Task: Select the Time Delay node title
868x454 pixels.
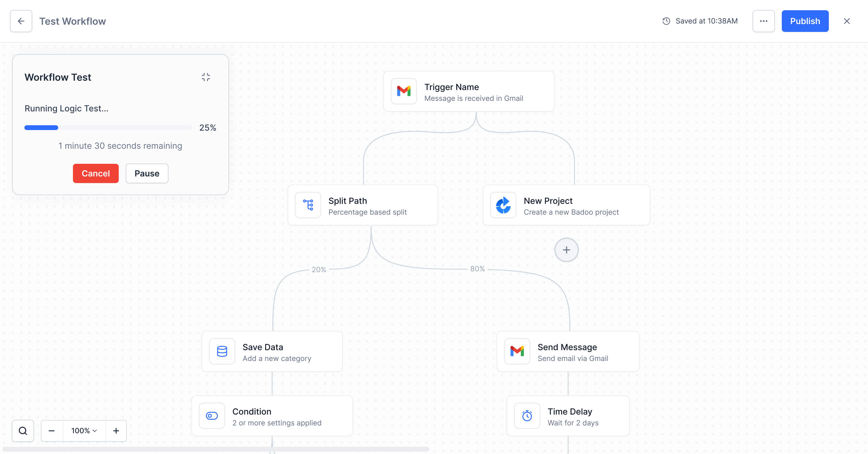Action: point(569,411)
